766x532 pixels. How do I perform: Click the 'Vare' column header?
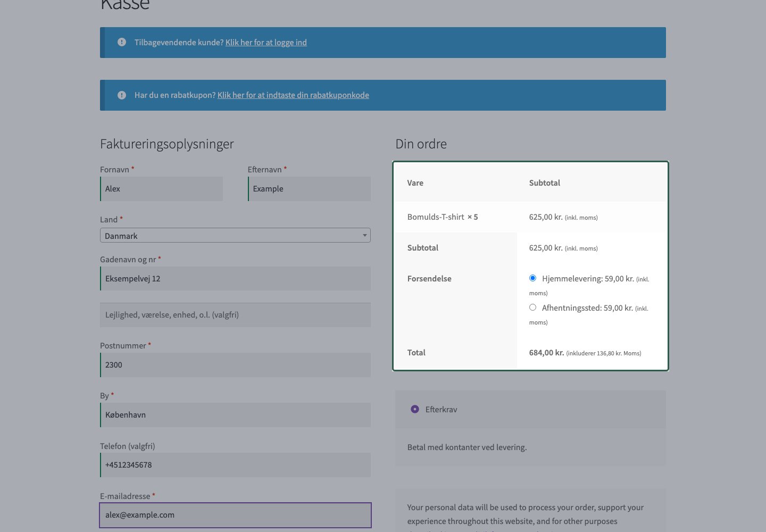[x=415, y=183]
